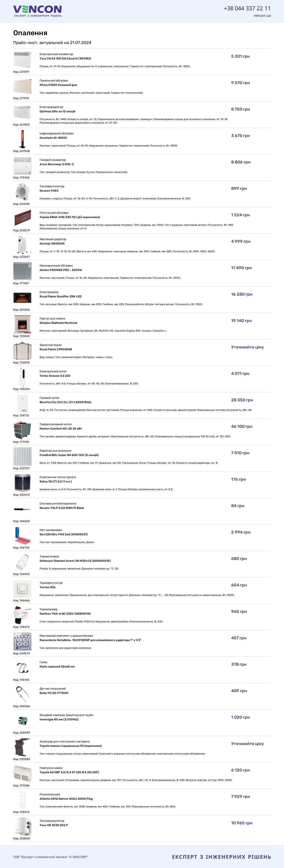
Task: Open product title Beretta City 24 C.S.I.
Action: click(65, 402)
